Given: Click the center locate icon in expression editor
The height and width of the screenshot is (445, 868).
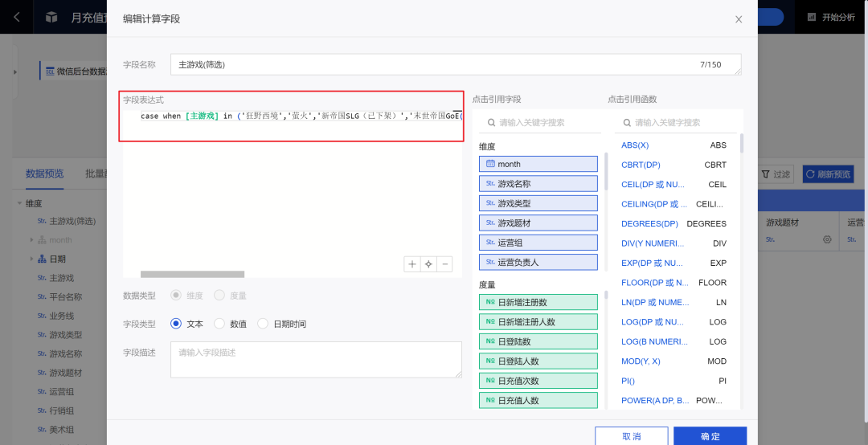Looking at the screenshot, I should (428, 264).
